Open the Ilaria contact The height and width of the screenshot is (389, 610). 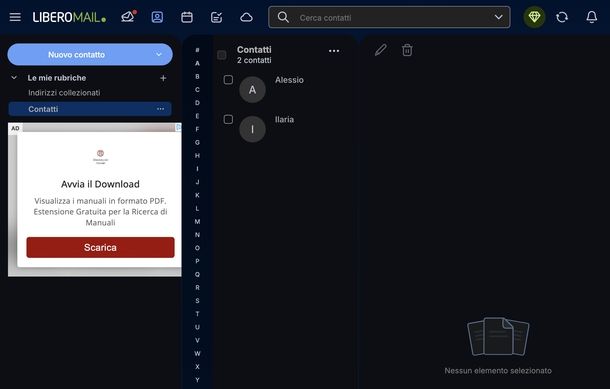click(284, 119)
